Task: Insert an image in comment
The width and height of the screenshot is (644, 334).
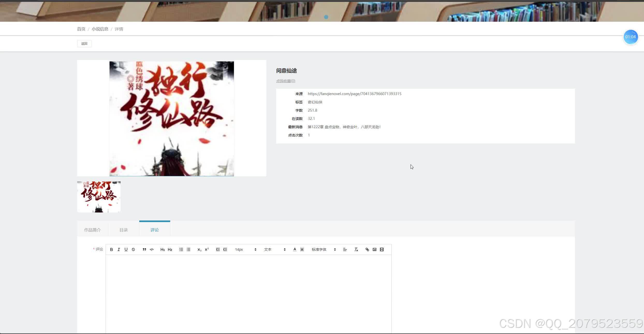Action: (375, 249)
